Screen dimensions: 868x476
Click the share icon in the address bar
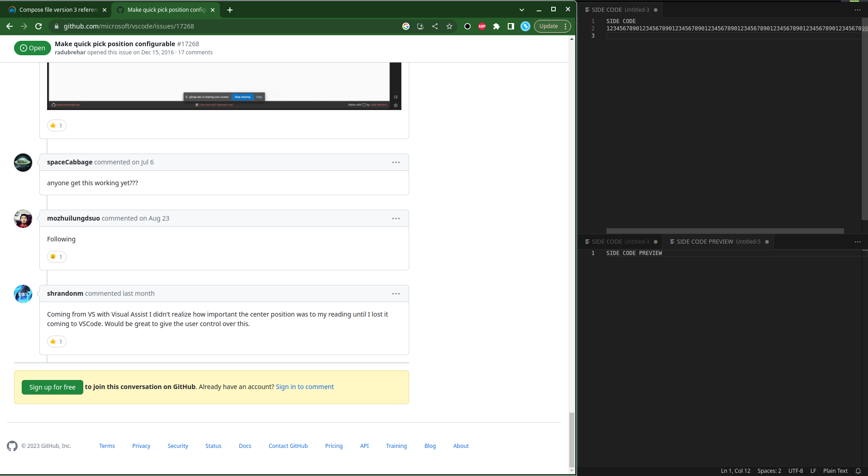[434, 26]
